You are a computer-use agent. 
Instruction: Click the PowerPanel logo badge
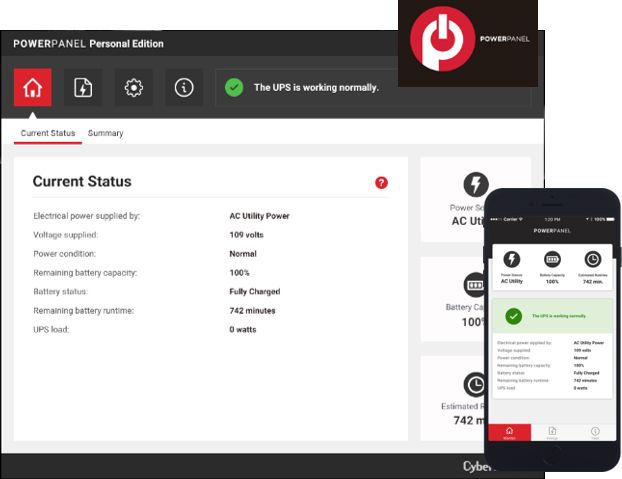468,42
